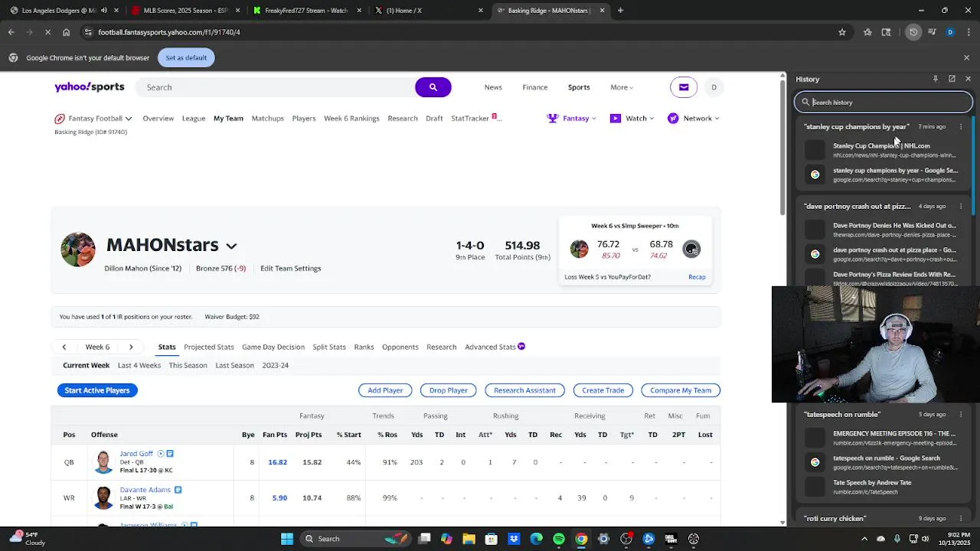Open the Research Assistant

tap(524, 390)
